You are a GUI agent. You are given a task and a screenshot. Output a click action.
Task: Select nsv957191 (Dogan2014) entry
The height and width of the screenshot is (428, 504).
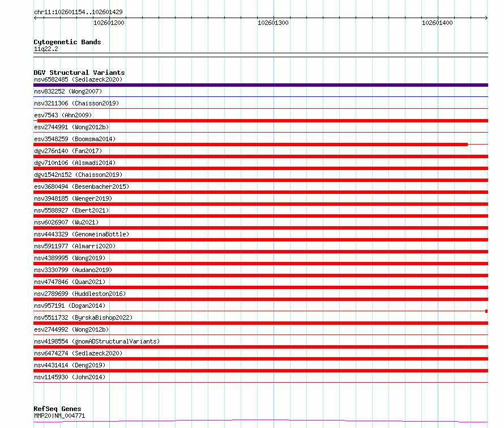tap(70, 306)
